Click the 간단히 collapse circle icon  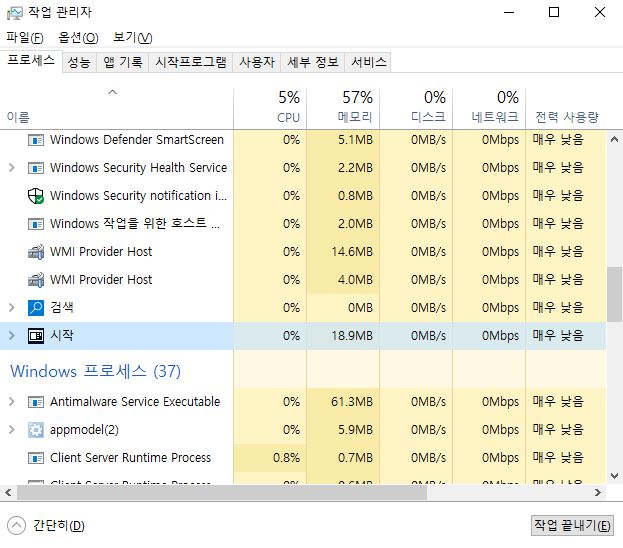[x=16, y=526]
